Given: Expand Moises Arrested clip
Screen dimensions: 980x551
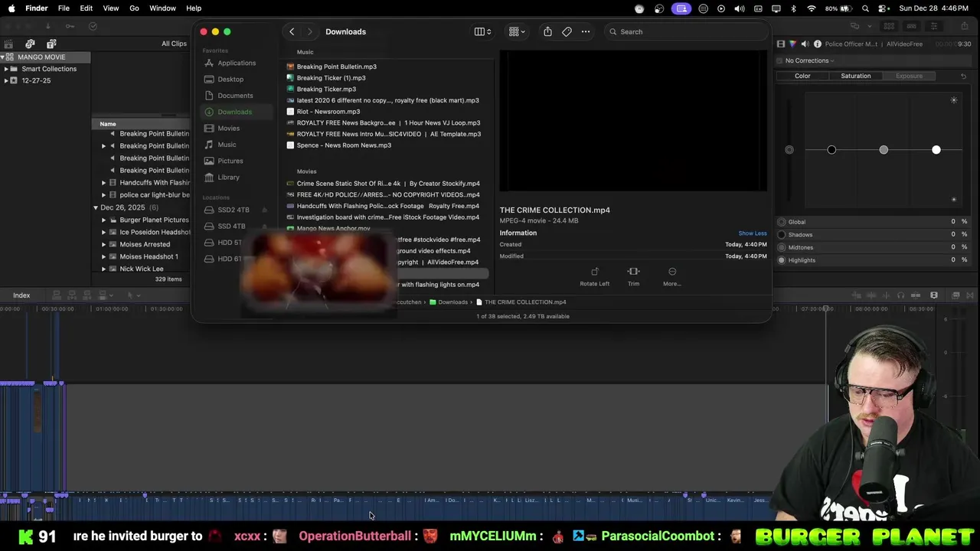Looking at the screenshot, I should pos(103,244).
